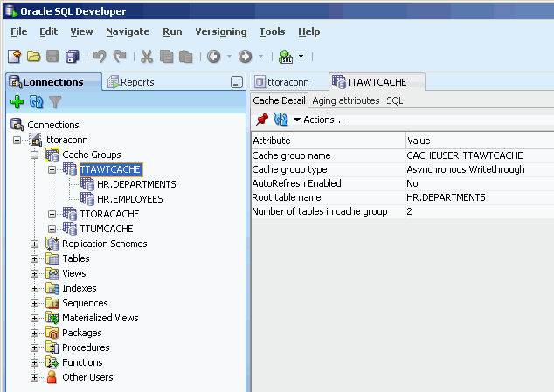The height and width of the screenshot is (392, 554).
Task: Pin the Cache Detail view
Action: 262,120
